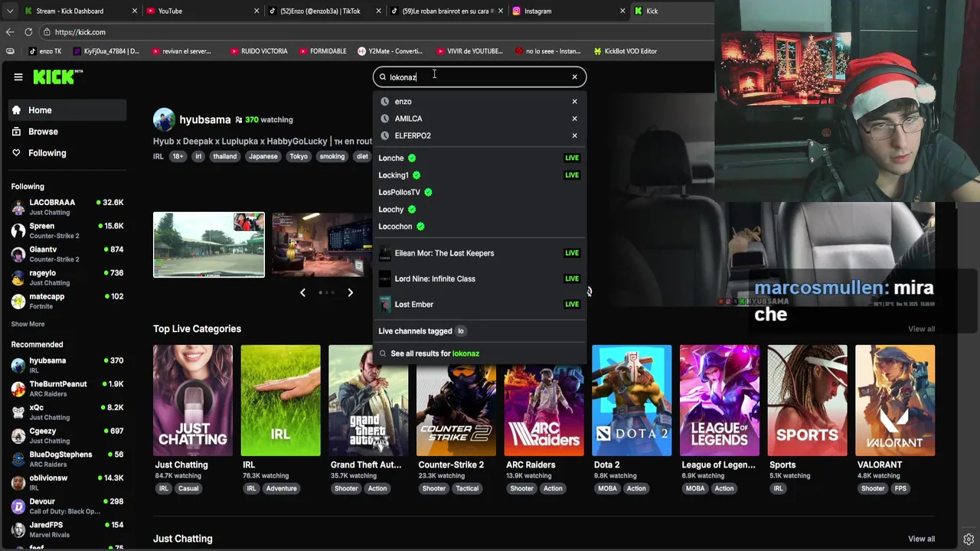This screenshot has height=551, width=980.
Task: Go to next featured stream arrow
Action: pyautogui.click(x=350, y=292)
